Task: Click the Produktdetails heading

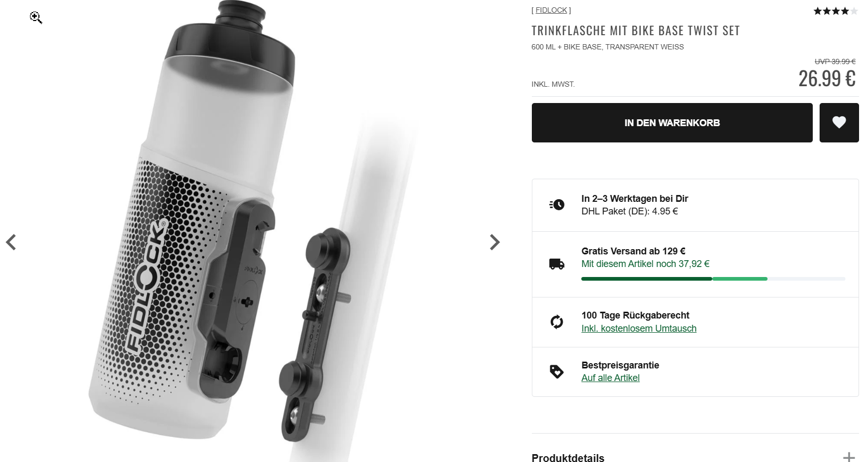Action: coord(568,458)
